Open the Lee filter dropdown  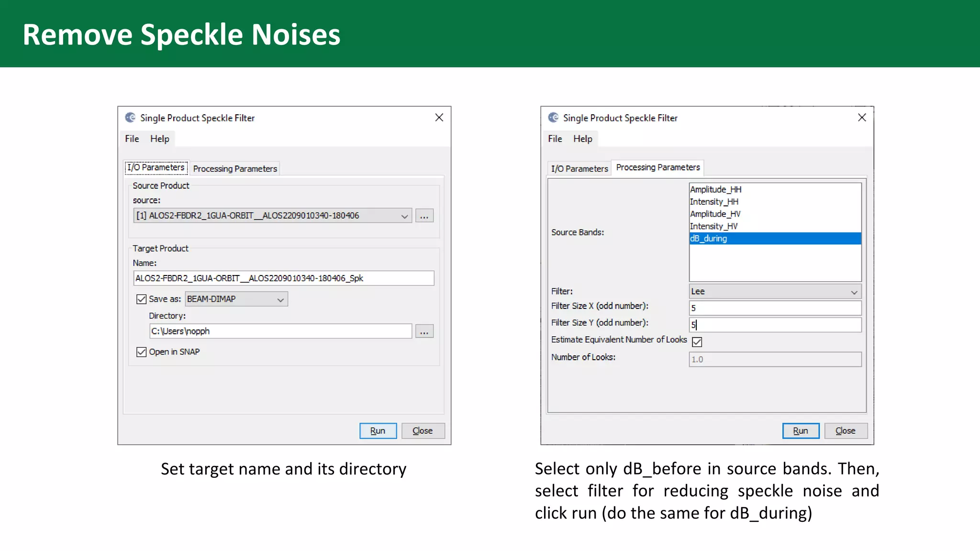pos(775,291)
